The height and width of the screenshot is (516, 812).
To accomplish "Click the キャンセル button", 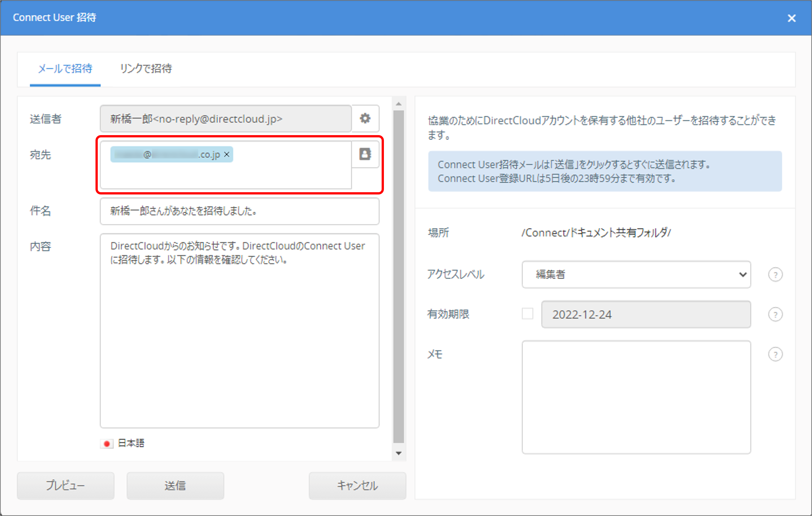I will tap(357, 485).
